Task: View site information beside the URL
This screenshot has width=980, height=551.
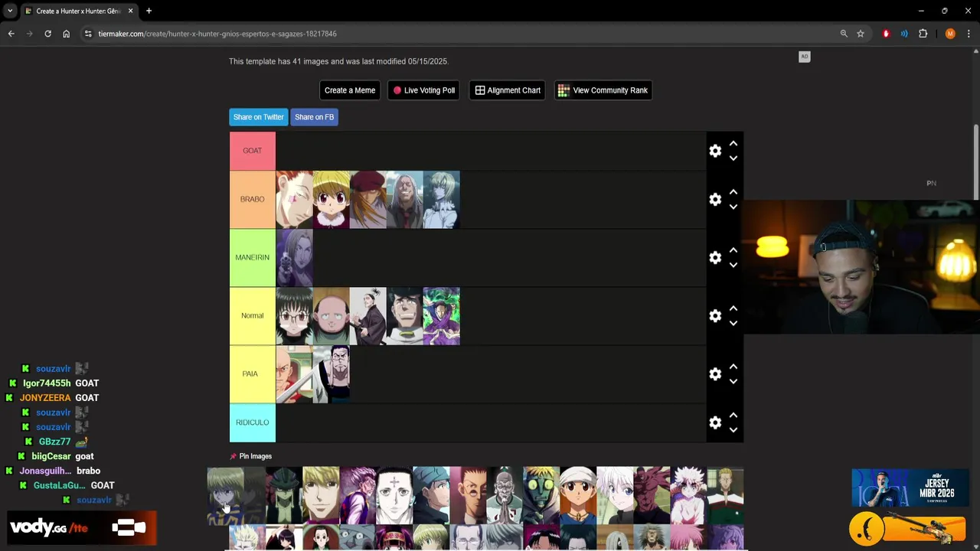Action: pyautogui.click(x=88, y=34)
